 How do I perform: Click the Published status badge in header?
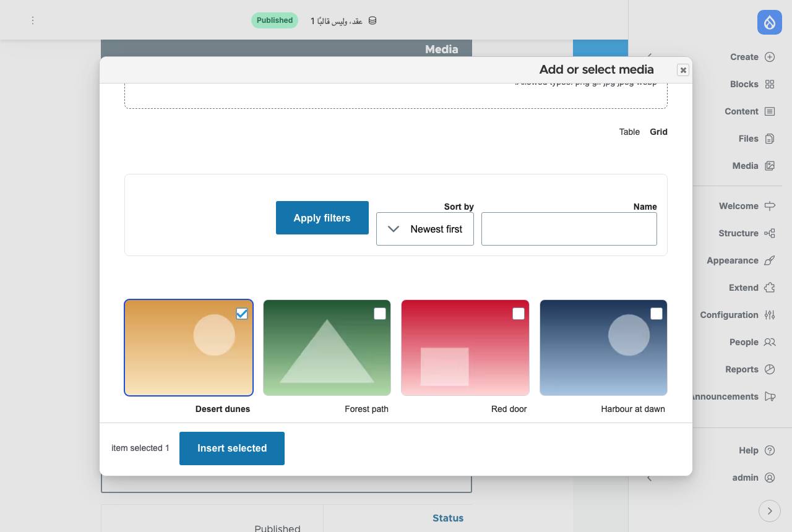[275, 20]
